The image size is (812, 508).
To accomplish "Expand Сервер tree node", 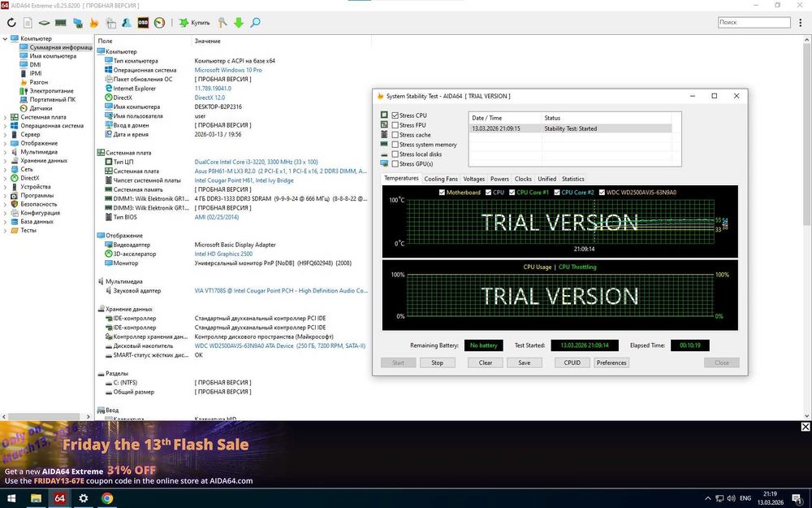I will (x=5, y=134).
